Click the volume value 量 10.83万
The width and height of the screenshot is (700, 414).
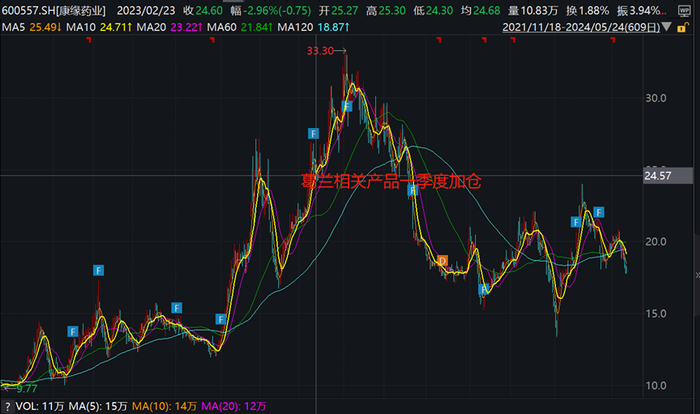pyautogui.click(x=533, y=11)
